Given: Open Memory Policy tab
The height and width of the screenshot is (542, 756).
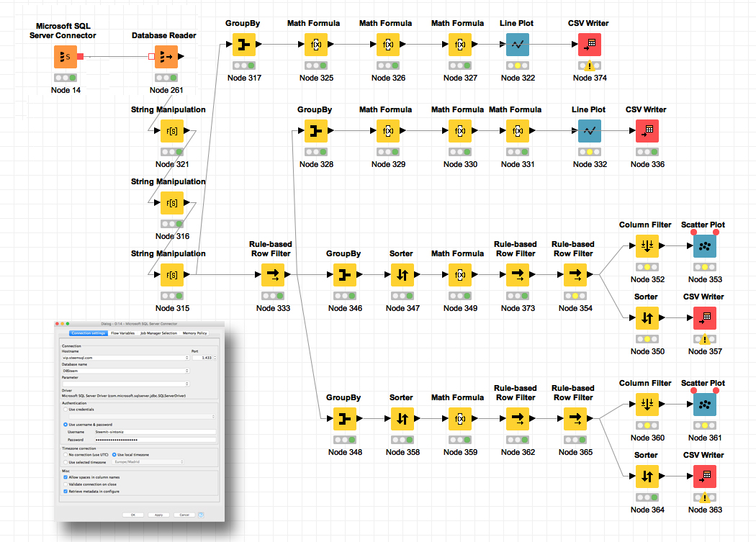Looking at the screenshot, I should [x=195, y=333].
